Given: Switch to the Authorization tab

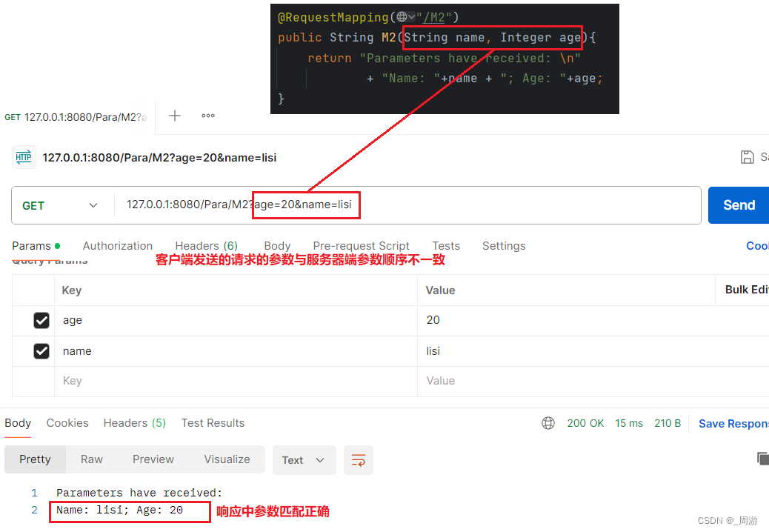Looking at the screenshot, I should (118, 246).
